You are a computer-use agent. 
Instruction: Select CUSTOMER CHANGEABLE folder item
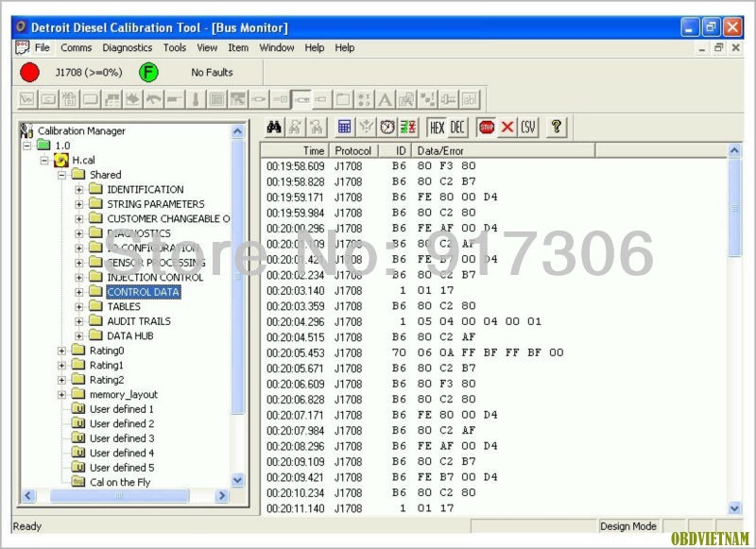(168, 219)
